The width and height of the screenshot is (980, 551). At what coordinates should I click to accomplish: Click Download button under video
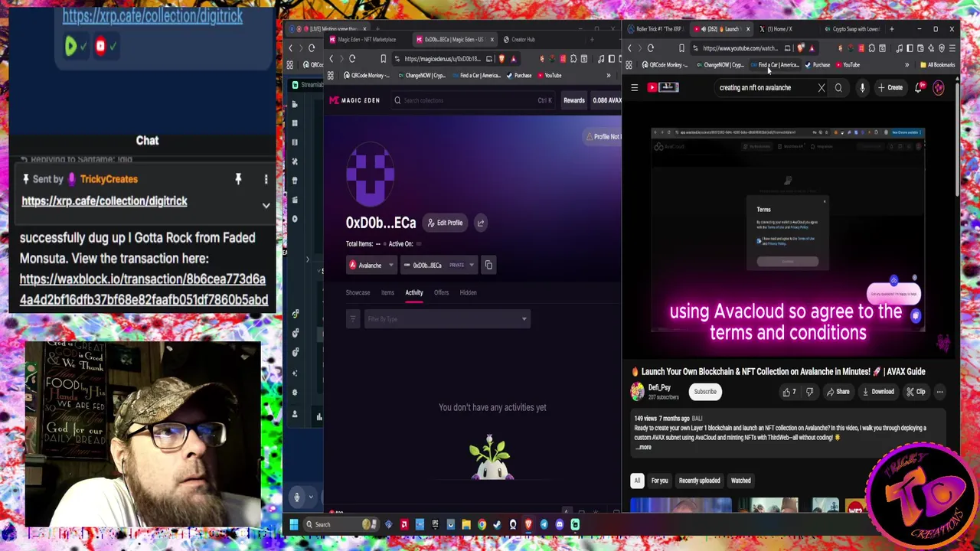click(x=877, y=392)
